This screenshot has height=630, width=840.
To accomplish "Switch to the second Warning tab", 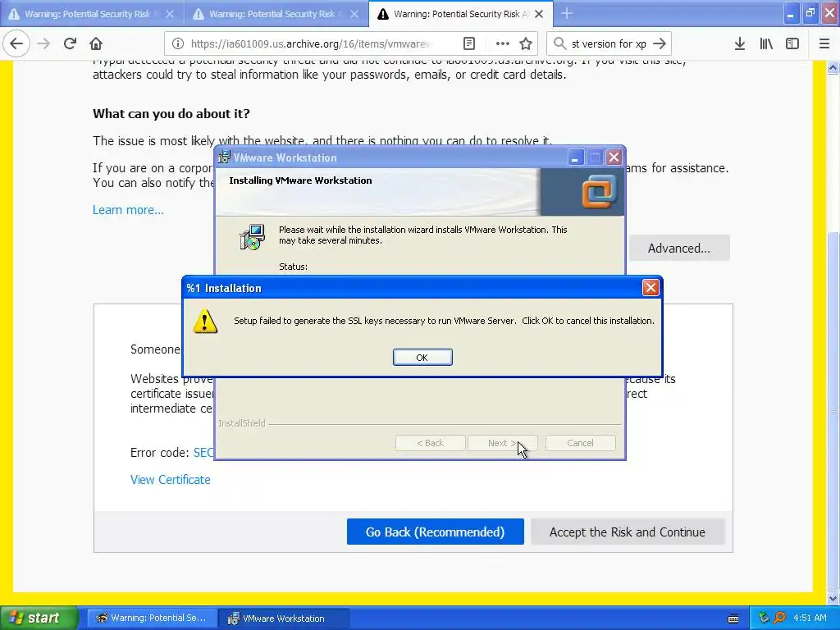I will tap(271, 14).
